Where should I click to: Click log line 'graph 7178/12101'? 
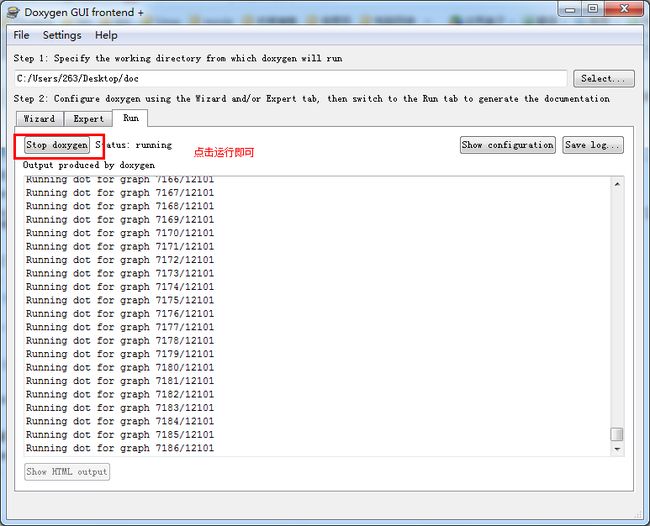click(120, 341)
